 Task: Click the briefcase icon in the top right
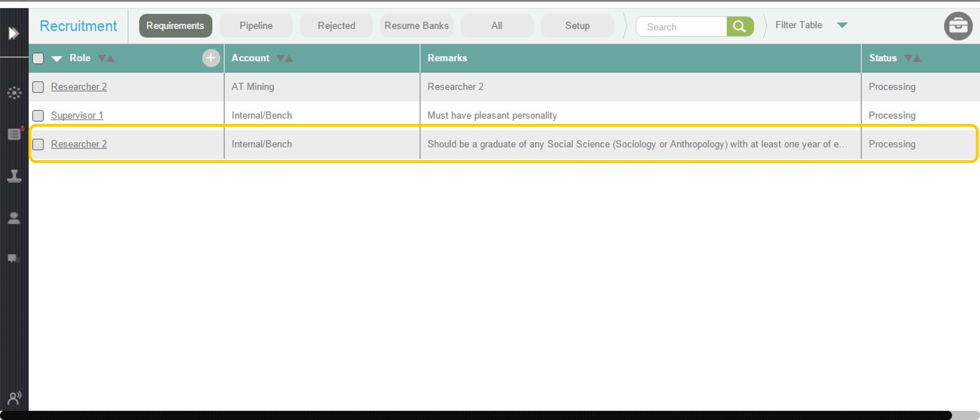point(958,26)
